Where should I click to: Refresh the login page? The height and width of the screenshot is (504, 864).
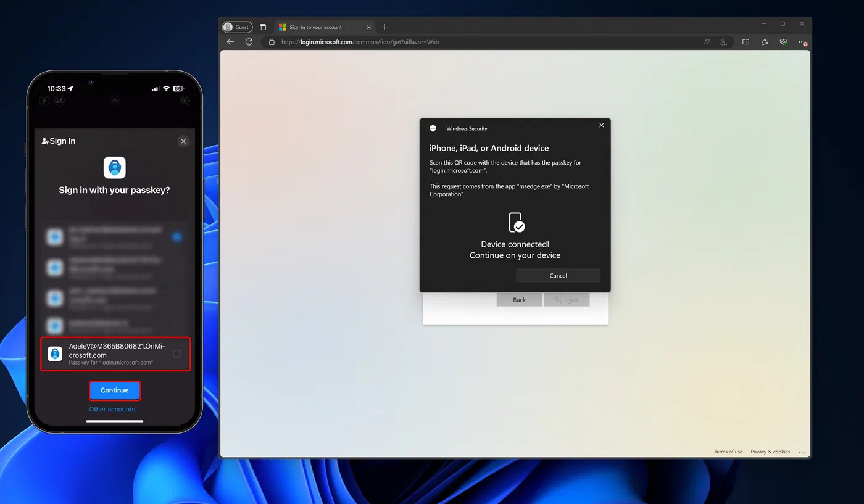pos(249,42)
